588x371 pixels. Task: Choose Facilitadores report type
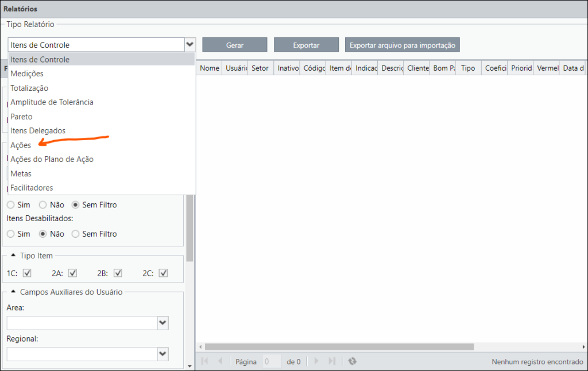[101, 188]
